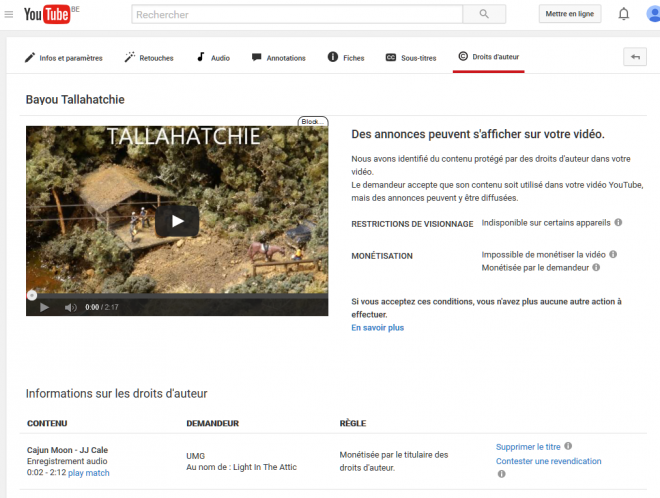The image size is (660, 498).
Task: Show info for Indisponible sur certains appareils
Action: [x=618, y=222]
